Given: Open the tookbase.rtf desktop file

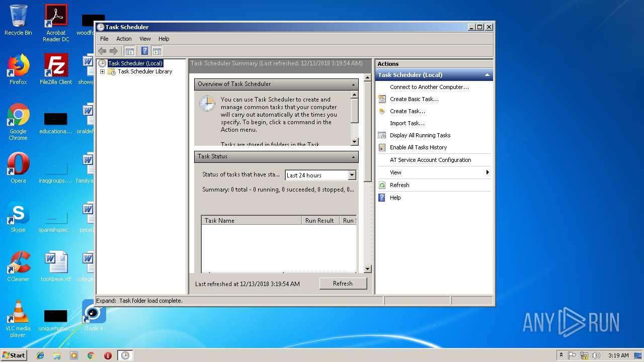Looking at the screenshot, I should (56, 266).
